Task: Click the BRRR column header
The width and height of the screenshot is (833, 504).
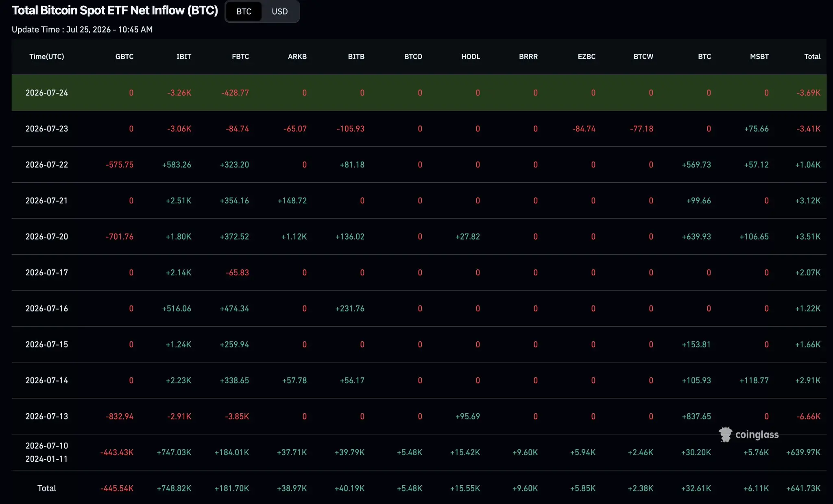Action: pos(528,57)
